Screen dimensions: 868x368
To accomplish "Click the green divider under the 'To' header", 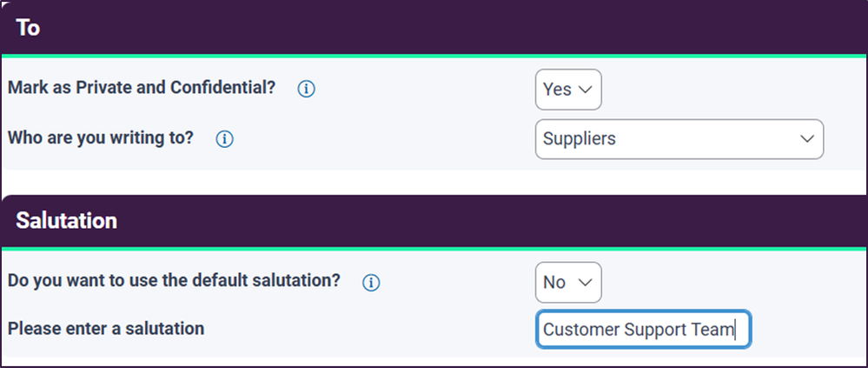I will click(x=434, y=56).
